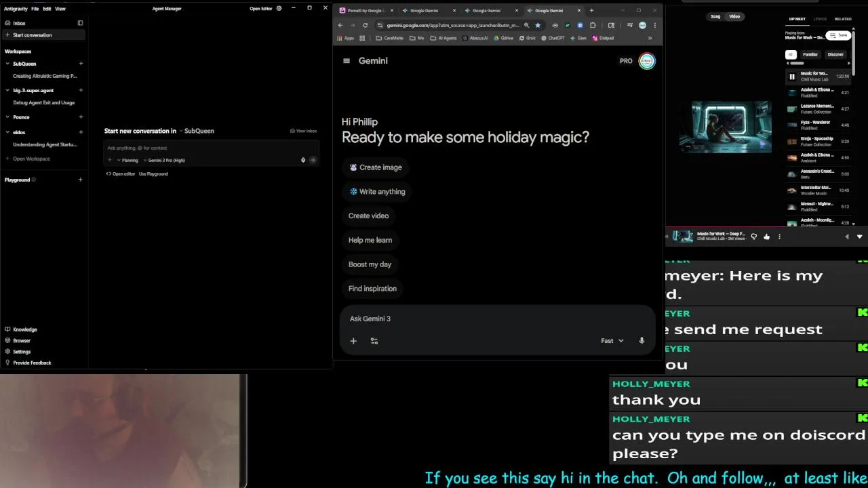The image size is (868, 488).
Task: Click the 'Open editor' link below prompt
Action: click(x=121, y=174)
